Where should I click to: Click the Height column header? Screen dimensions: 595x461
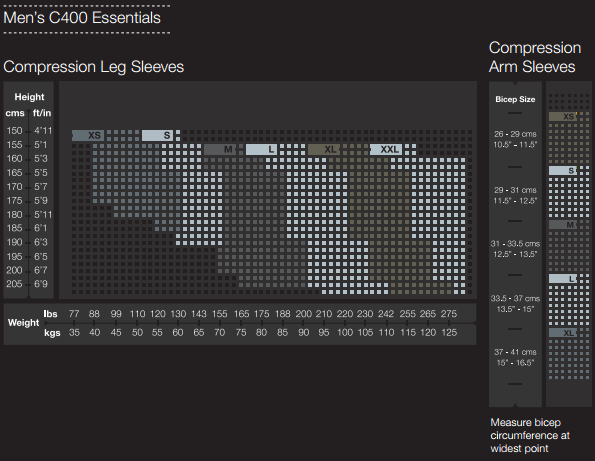click(29, 97)
